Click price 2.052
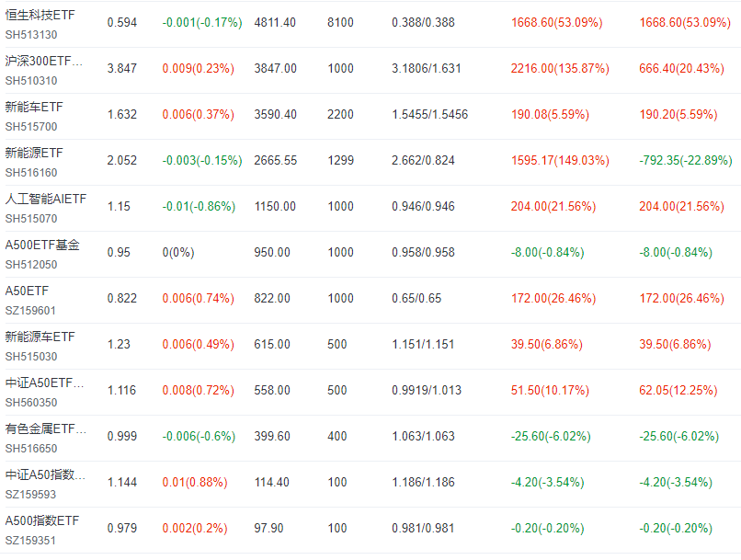This screenshot has height=560, width=741. 122,161
